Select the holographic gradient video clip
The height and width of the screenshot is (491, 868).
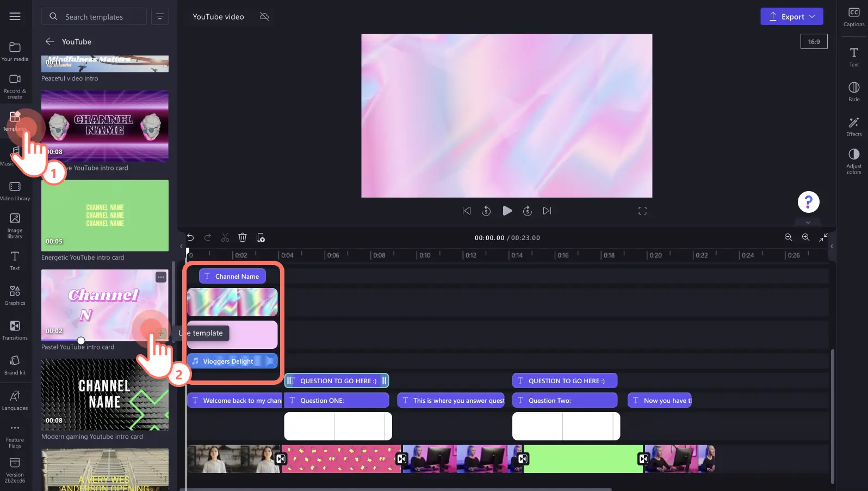(232, 302)
